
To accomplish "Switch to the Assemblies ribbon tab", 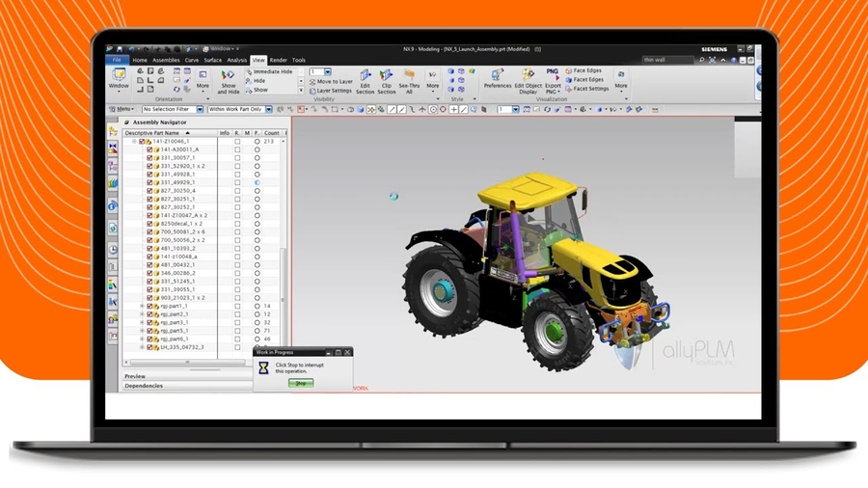I will click(166, 61).
